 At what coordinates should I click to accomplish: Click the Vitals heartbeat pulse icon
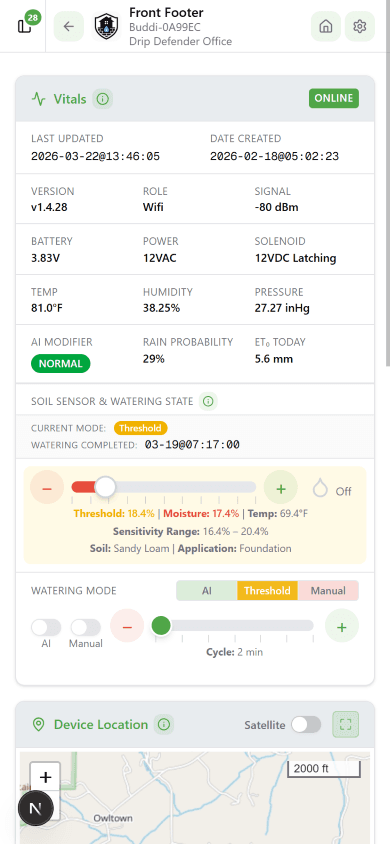point(39,99)
